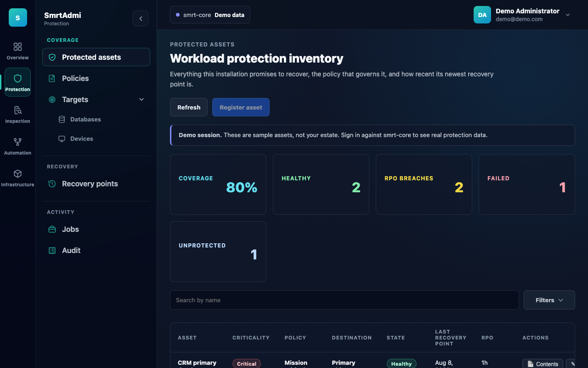Open the Demo Administrator account dropdown arrow
This screenshot has width=588, height=368.
point(568,15)
